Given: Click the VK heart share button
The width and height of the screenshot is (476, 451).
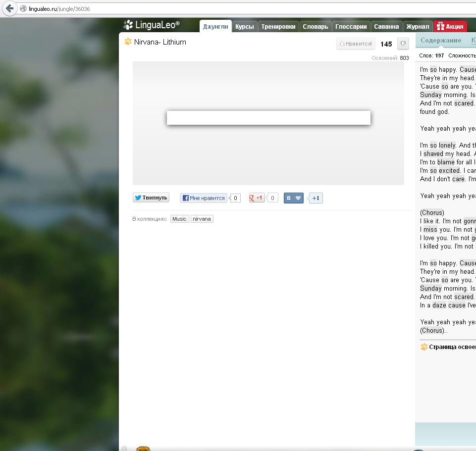Looking at the screenshot, I should pyautogui.click(x=294, y=198).
